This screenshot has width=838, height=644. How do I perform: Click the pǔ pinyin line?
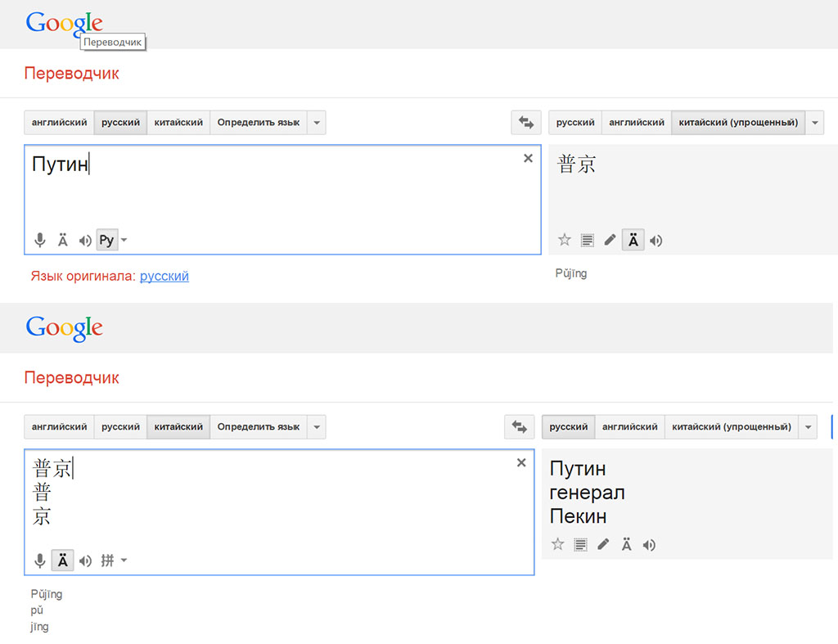point(37,610)
